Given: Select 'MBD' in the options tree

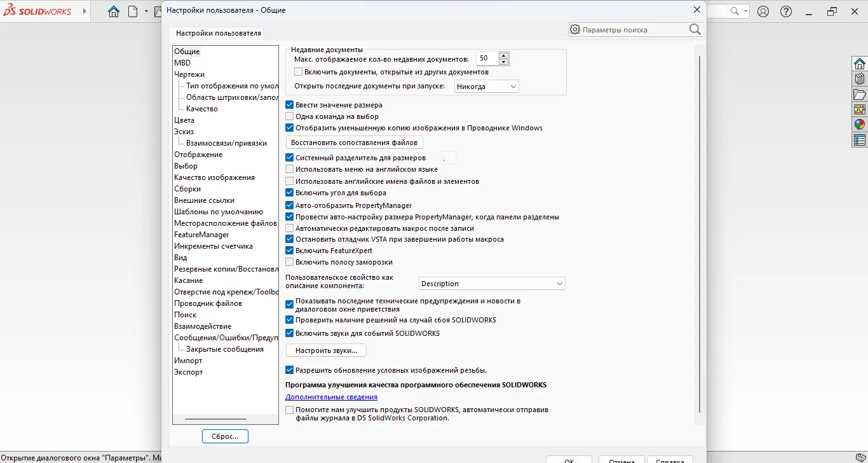Looking at the screenshot, I should (x=182, y=63).
